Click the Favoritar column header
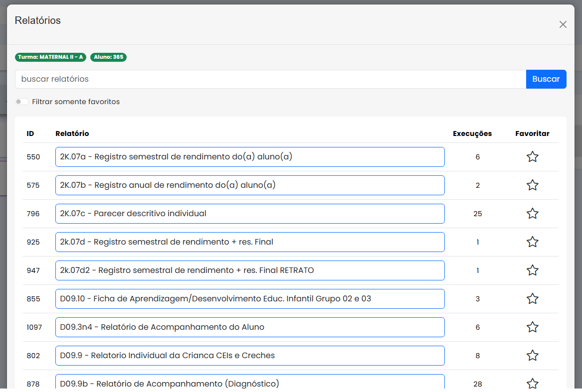 (x=532, y=133)
